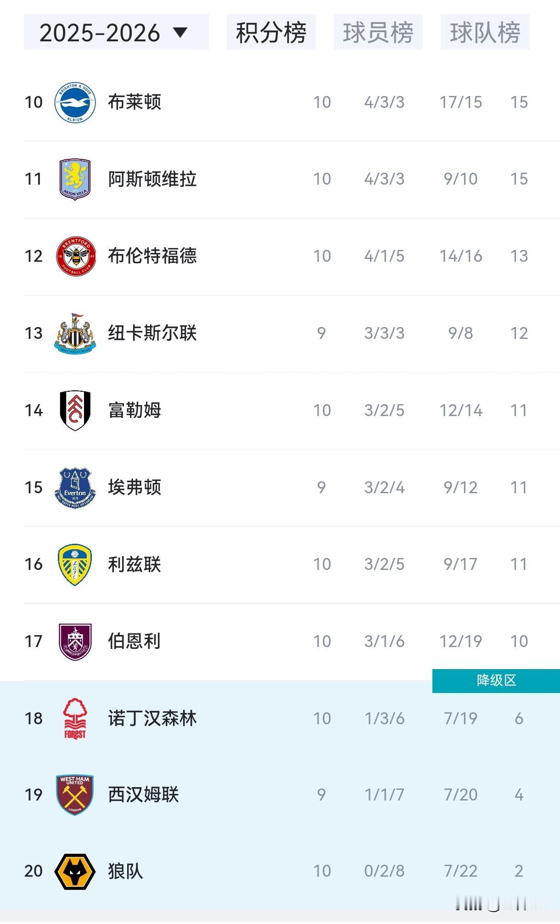Open the 2025-2026 season dropdown
560x924 pixels.
tap(116, 32)
